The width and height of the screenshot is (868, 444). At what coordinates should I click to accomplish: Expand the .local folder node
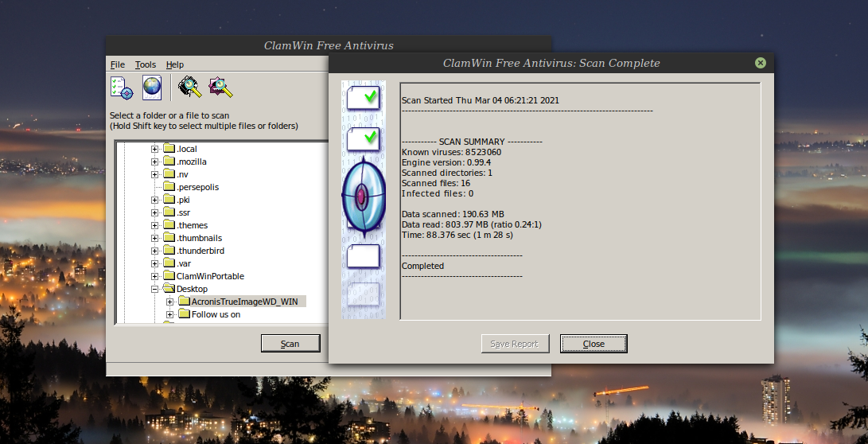click(154, 149)
